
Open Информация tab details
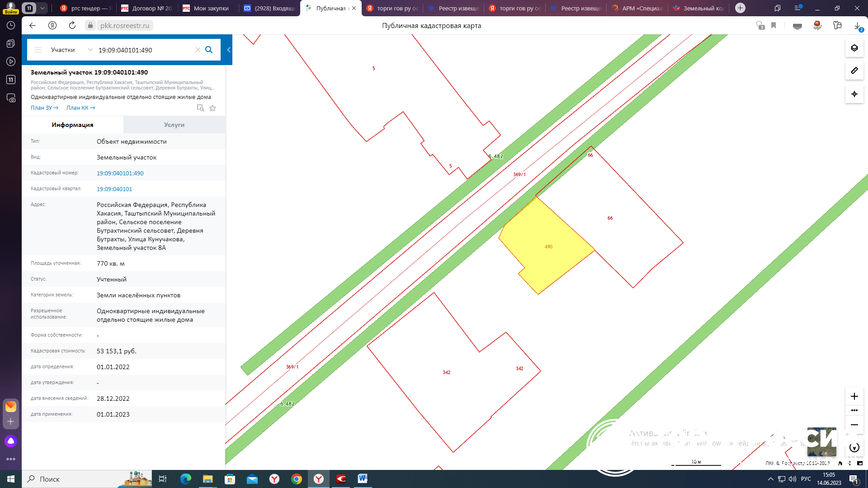pyautogui.click(x=72, y=125)
